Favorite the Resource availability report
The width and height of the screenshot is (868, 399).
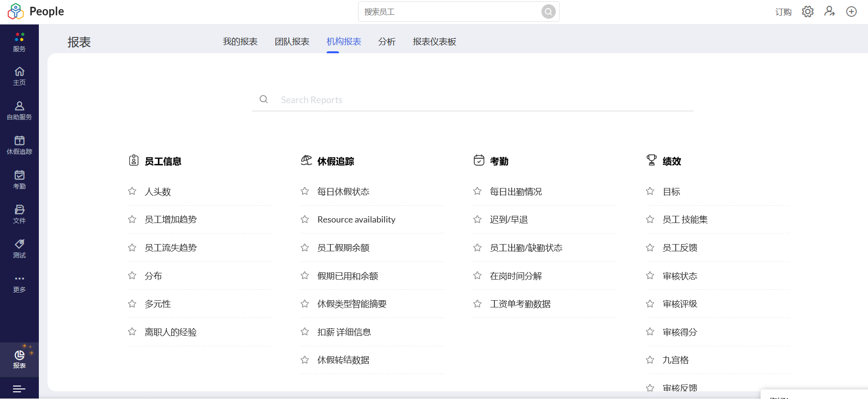pos(305,220)
